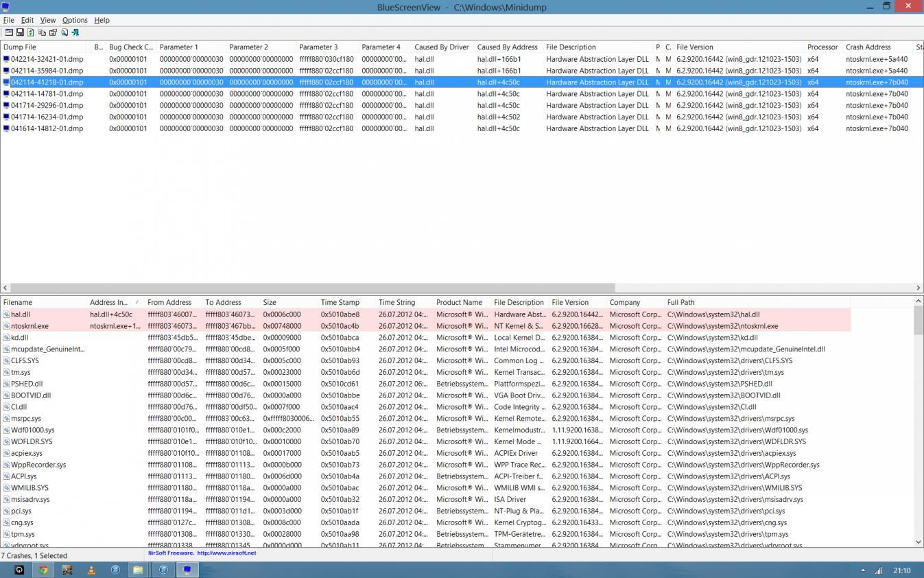Sort by Crash Address column header
Viewport: 924px width, 578px height.
click(878, 47)
